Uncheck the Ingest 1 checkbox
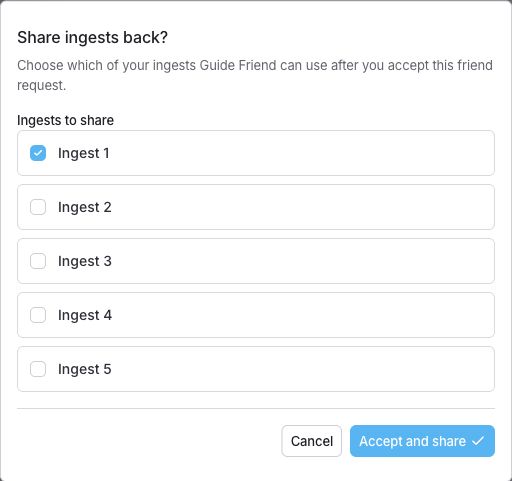The height and width of the screenshot is (481, 512). [x=38, y=153]
